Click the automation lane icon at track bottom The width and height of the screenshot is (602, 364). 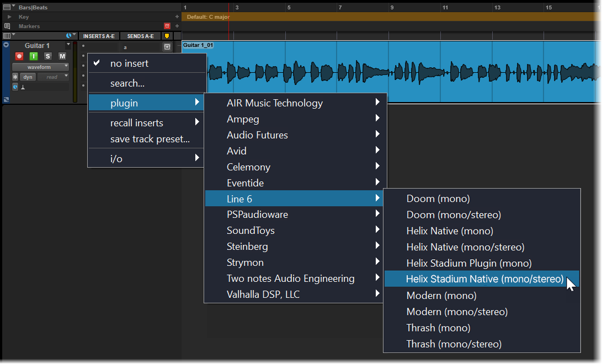pos(6,99)
